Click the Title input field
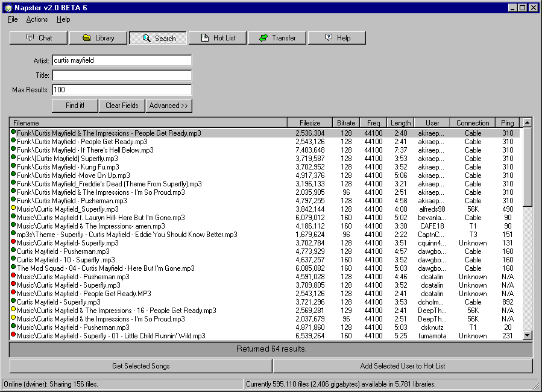The image size is (542, 392). coord(122,75)
